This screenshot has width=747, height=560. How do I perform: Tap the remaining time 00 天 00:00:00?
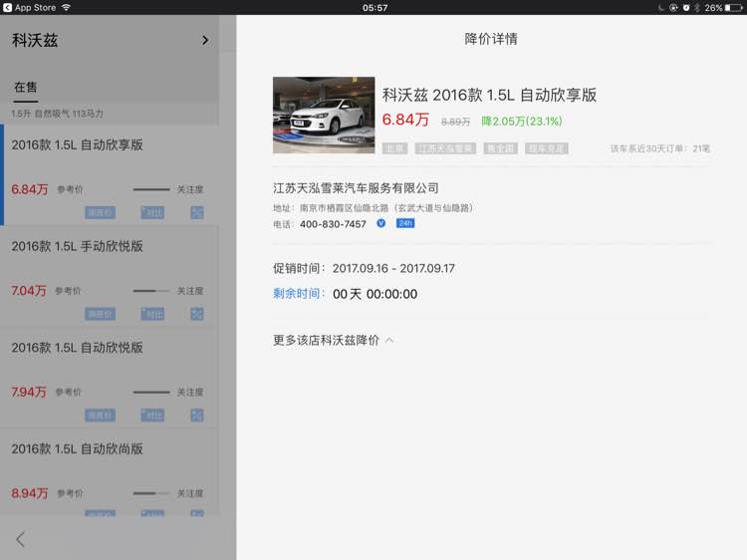click(374, 294)
